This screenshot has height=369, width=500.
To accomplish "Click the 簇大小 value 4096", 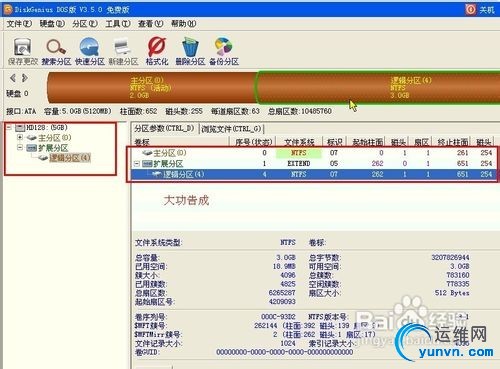I will click(288, 275).
